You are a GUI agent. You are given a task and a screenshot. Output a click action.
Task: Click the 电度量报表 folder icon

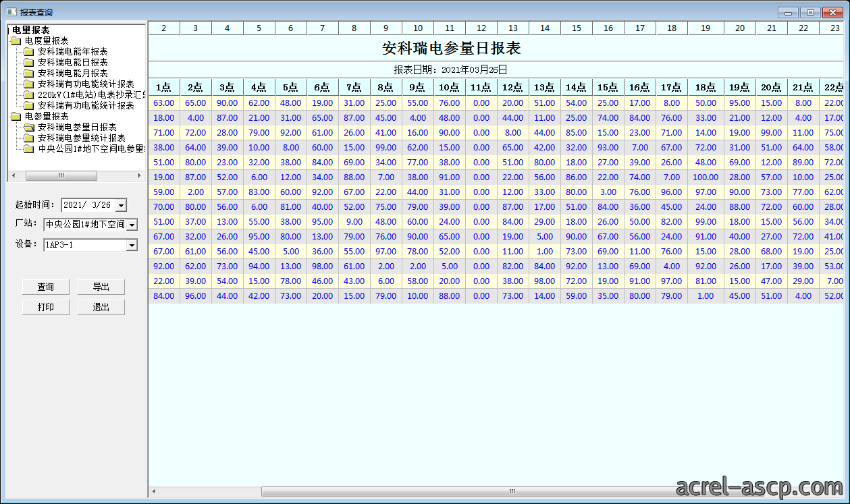(16, 41)
